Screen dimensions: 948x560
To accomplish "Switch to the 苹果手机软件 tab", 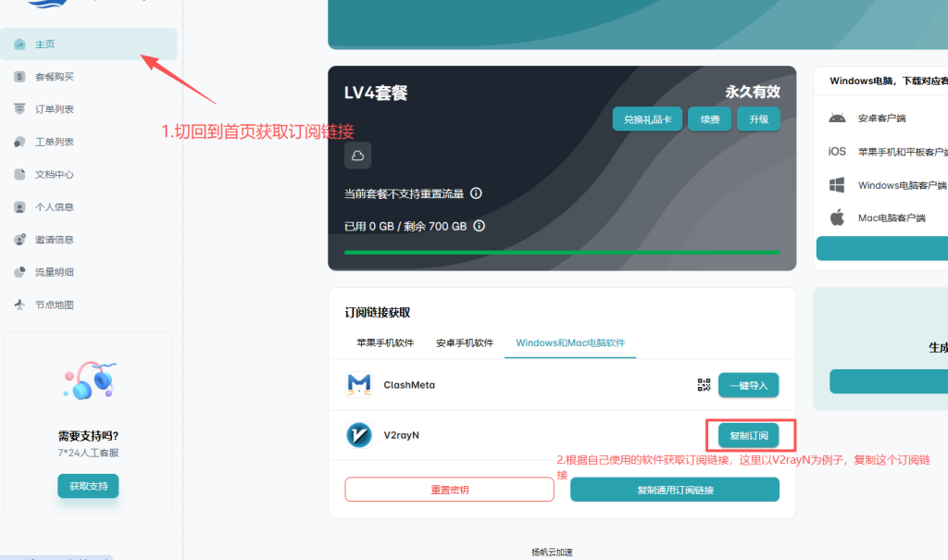I will [x=384, y=342].
